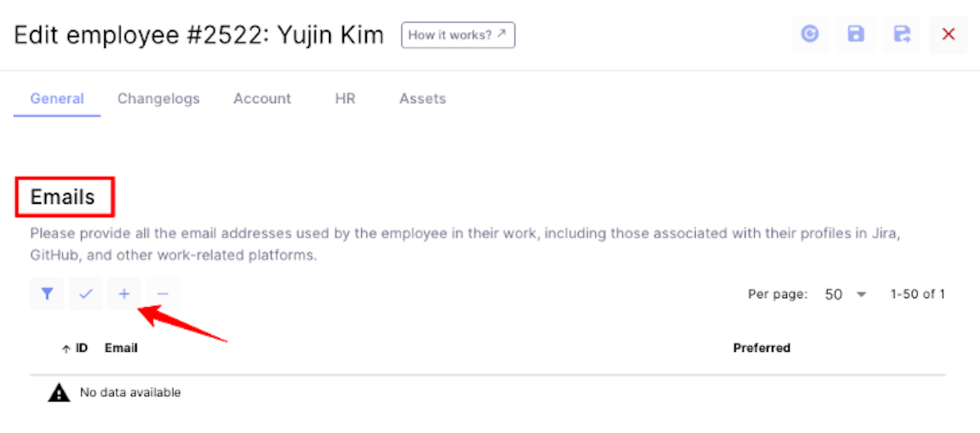
Task: Click the save floppy disk icon
Action: click(855, 34)
